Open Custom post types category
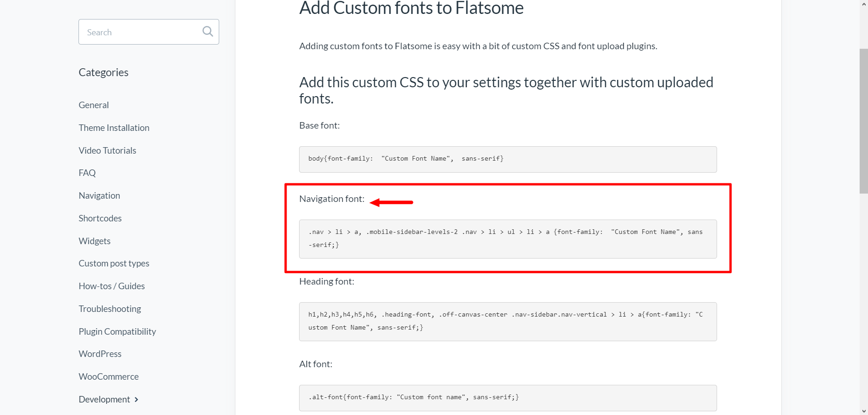This screenshot has width=868, height=415. [x=114, y=263]
